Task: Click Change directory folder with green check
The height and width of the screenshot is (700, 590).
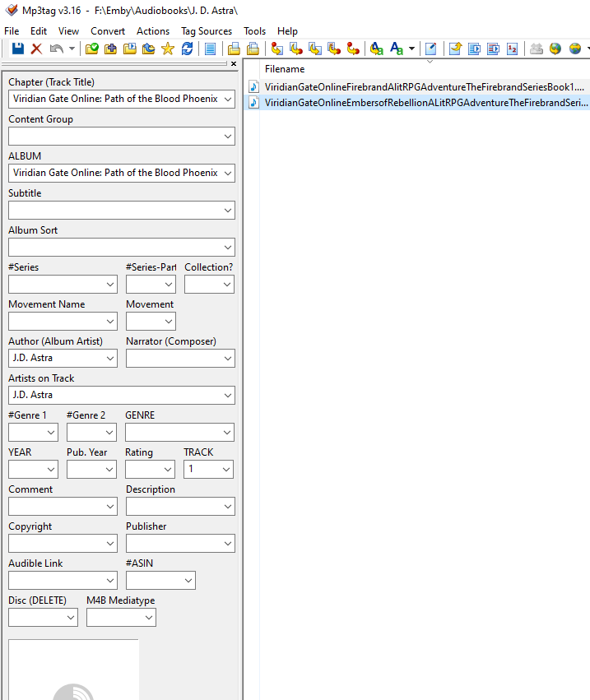Action: pos(91,49)
